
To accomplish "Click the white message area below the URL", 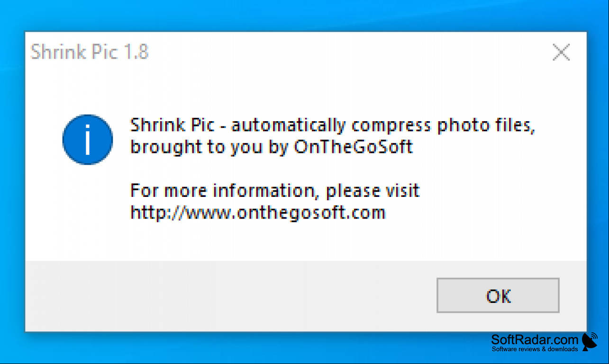I will click(x=306, y=241).
